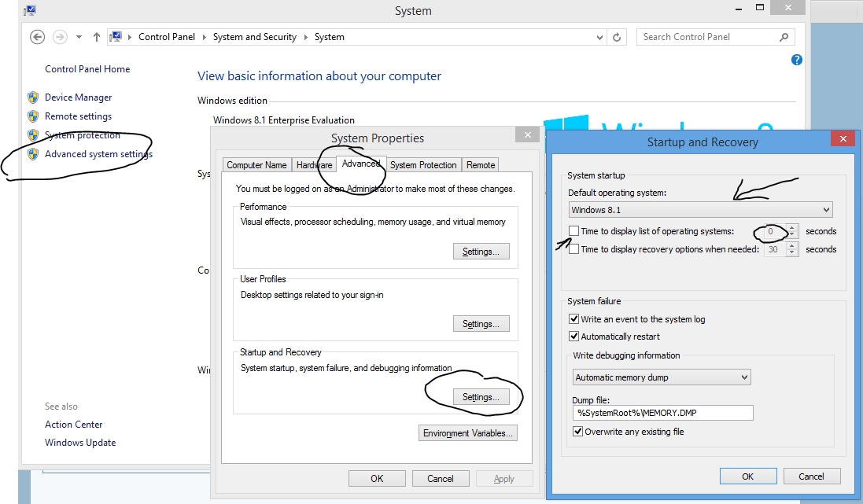Image resolution: width=863 pixels, height=504 pixels.
Task: Click the operating systems list seconds field
Action: (x=776, y=231)
